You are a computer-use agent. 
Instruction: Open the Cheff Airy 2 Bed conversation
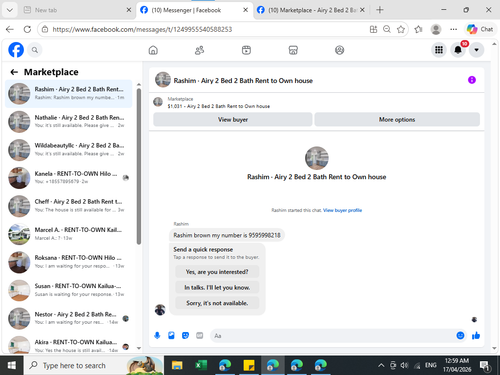[x=69, y=206]
